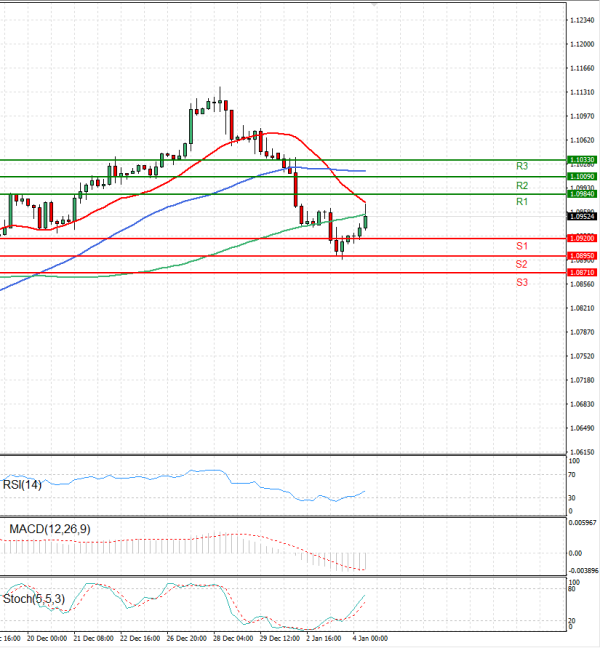Click the 1.06830 price axis value
This screenshot has height=648, width=600.
(582, 404)
